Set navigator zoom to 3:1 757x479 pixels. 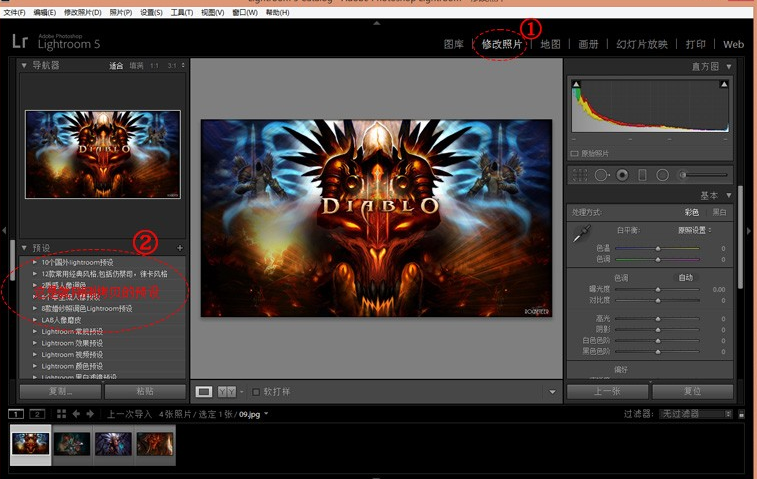tap(172, 66)
